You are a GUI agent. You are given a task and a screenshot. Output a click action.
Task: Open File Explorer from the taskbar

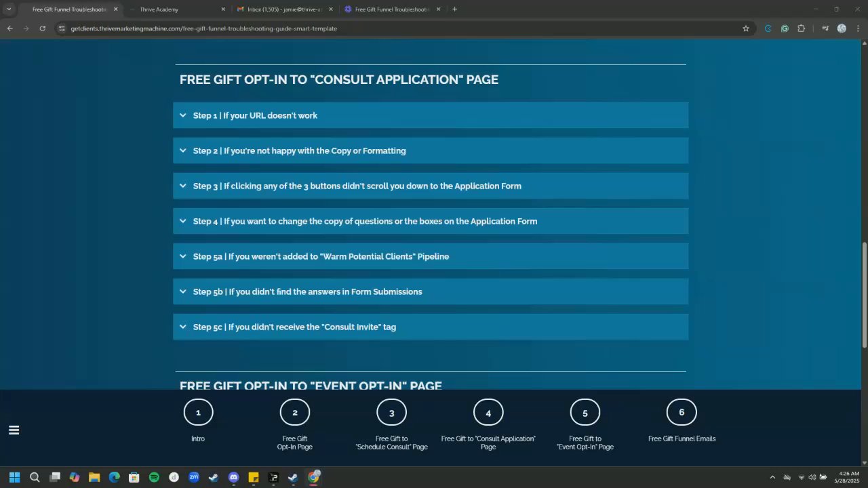[x=94, y=477]
